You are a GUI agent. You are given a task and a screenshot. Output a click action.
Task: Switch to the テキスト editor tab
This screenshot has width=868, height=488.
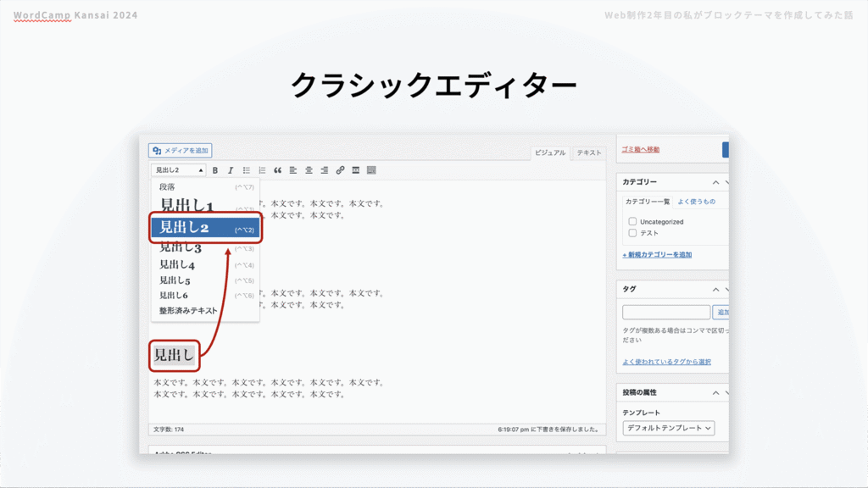(588, 153)
